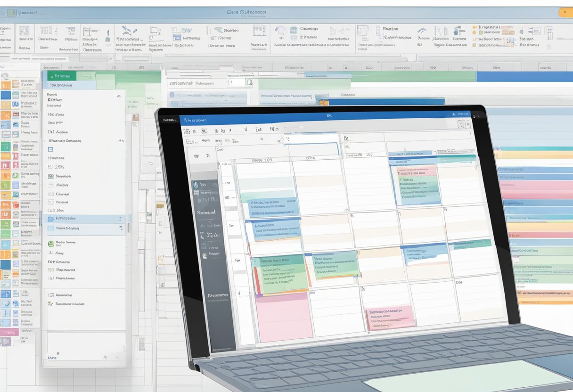The height and width of the screenshot is (392, 573).
Task: Open the green event in laptop calendar's bottom-left
Action: pyautogui.click(x=279, y=274)
